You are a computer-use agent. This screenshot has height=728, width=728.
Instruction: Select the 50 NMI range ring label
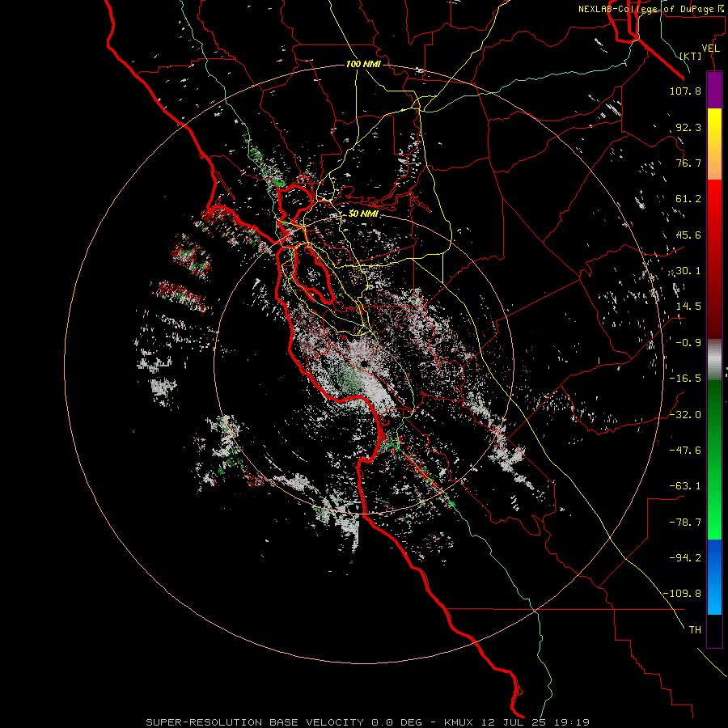(363, 214)
